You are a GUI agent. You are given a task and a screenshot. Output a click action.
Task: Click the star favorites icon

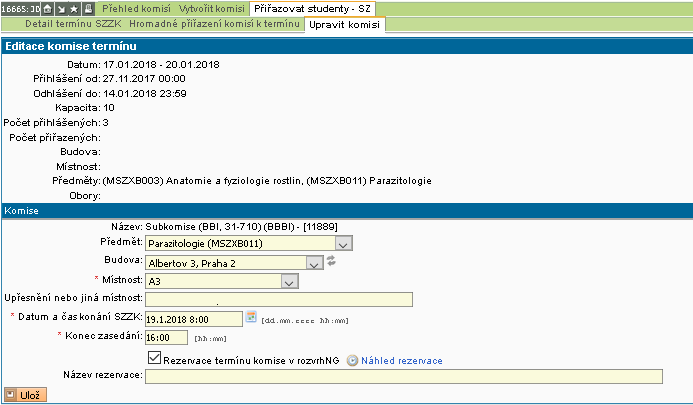75,8
